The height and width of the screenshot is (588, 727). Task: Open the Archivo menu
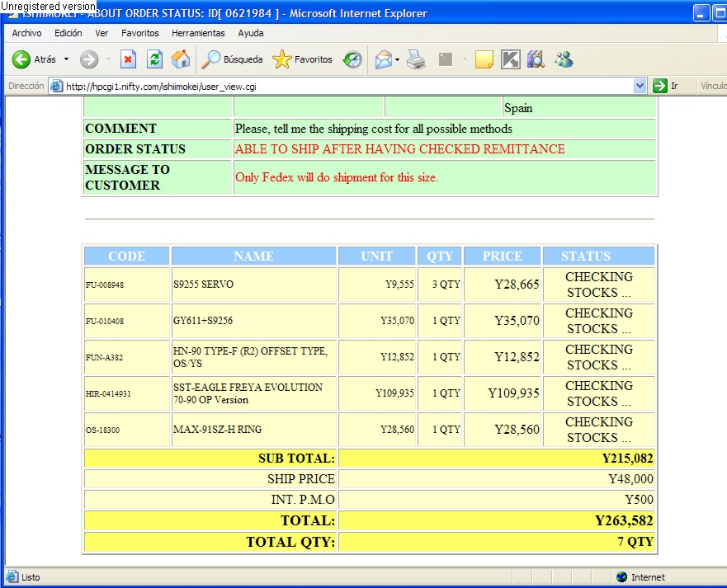[x=26, y=33]
